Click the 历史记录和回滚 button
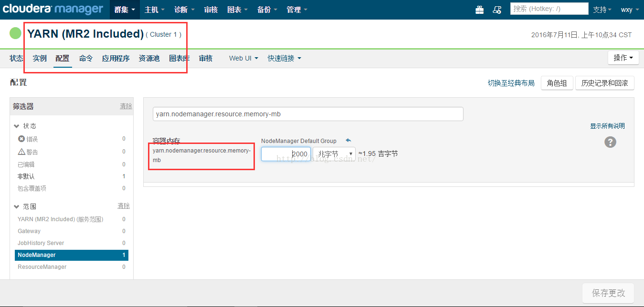Image resolution: width=644 pixels, height=307 pixels. click(604, 83)
